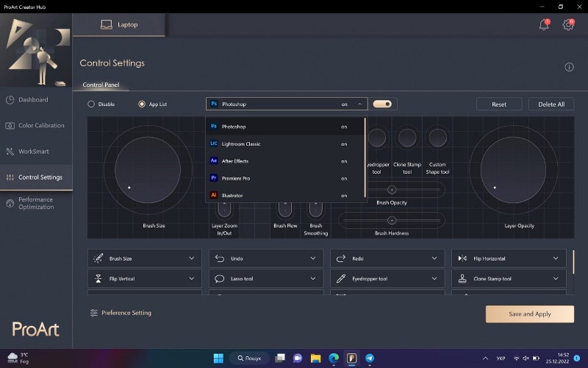Click the Brush Size dial
The width and height of the screenshot is (588, 368).
(x=148, y=170)
